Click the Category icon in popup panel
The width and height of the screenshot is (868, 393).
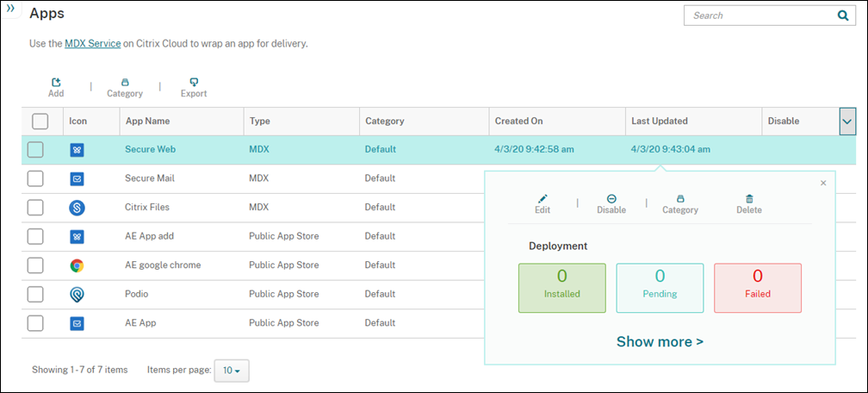tap(680, 199)
